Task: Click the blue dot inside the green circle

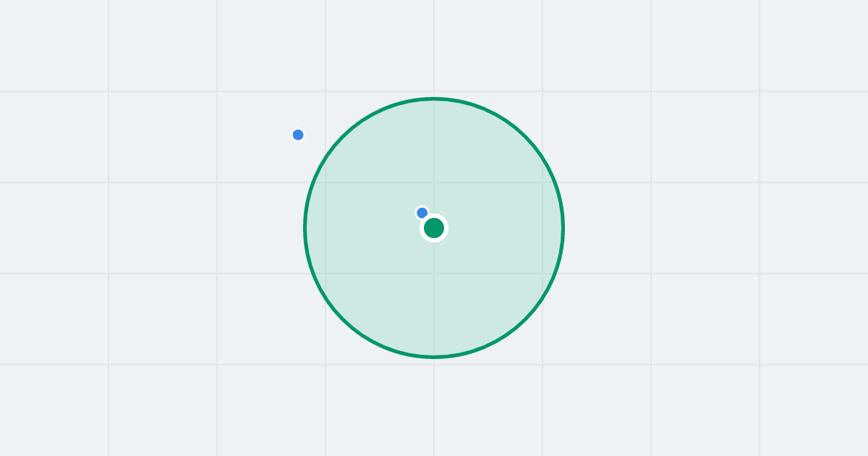Action: [x=422, y=213]
